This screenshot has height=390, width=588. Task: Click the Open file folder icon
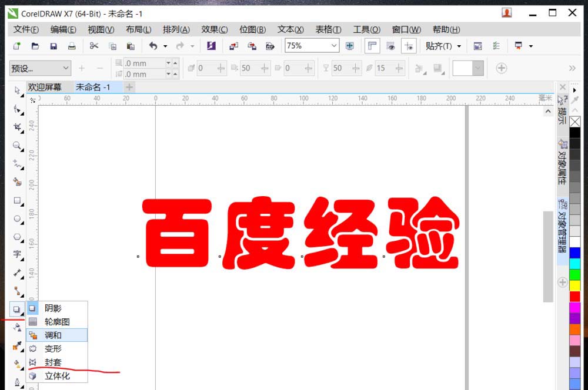pyautogui.click(x=35, y=46)
